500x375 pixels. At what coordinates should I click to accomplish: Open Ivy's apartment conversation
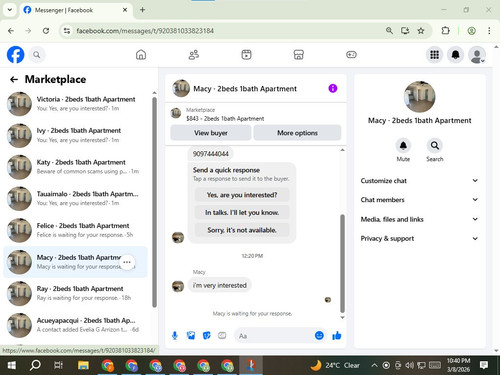(x=75, y=135)
